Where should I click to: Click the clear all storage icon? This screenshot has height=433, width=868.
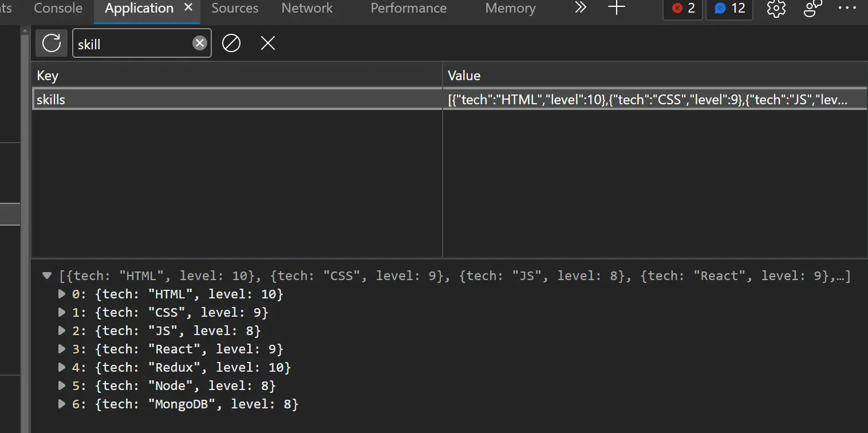[231, 44]
